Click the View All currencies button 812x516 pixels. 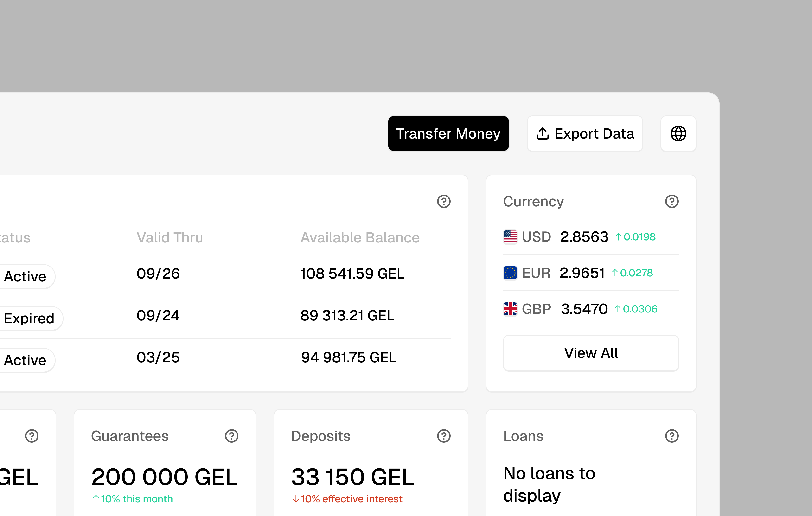click(591, 353)
